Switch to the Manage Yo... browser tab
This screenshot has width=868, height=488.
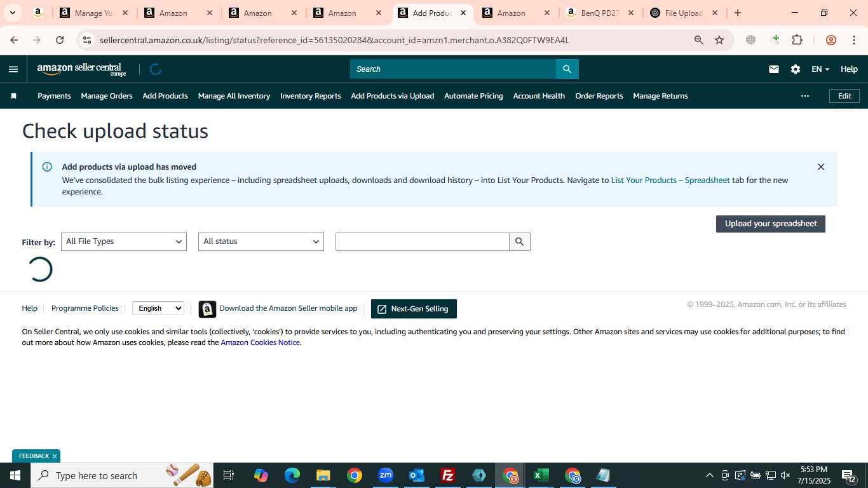(x=94, y=13)
